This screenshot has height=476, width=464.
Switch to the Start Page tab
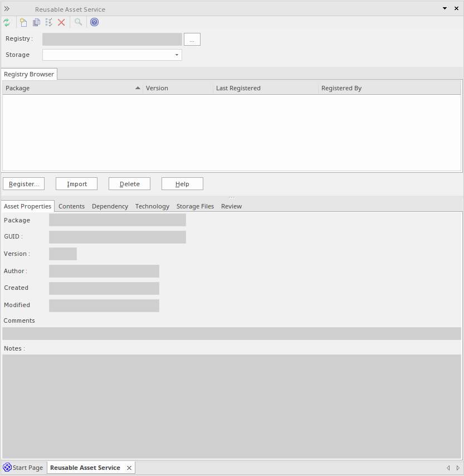(23, 468)
